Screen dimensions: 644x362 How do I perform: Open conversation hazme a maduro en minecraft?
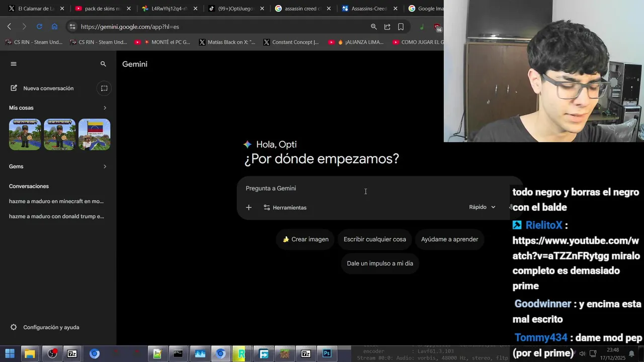[x=56, y=201]
